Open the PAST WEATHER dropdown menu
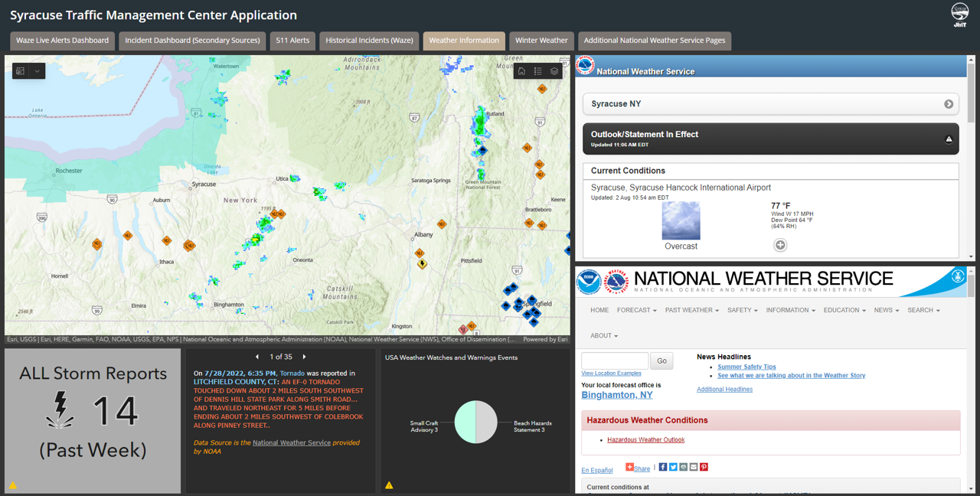This screenshot has width=980, height=496. pos(692,310)
